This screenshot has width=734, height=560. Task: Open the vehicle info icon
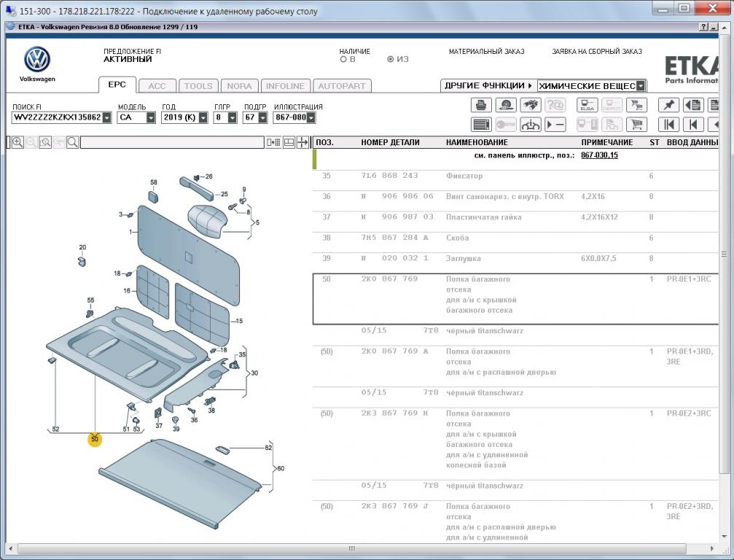530,125
